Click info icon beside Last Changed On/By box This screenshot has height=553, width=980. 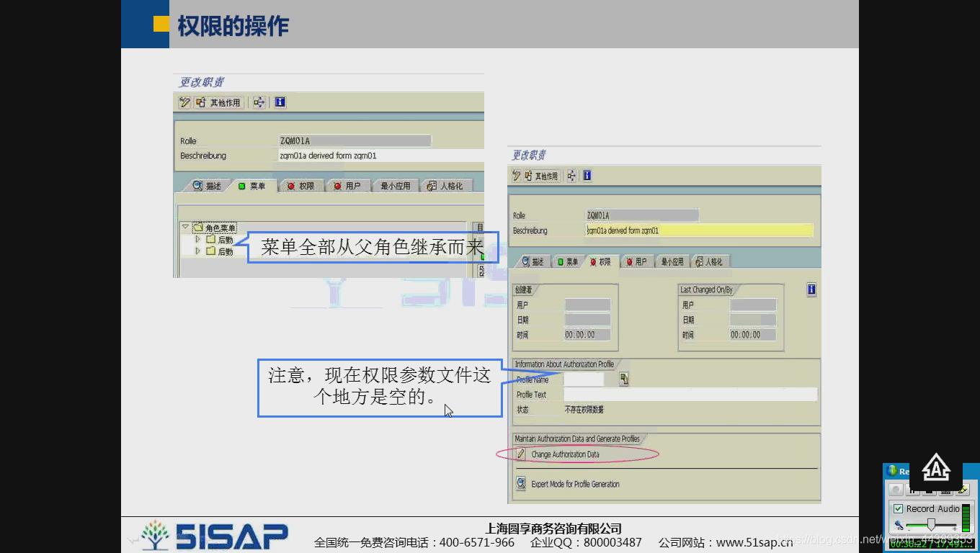[x=811, y=289]
